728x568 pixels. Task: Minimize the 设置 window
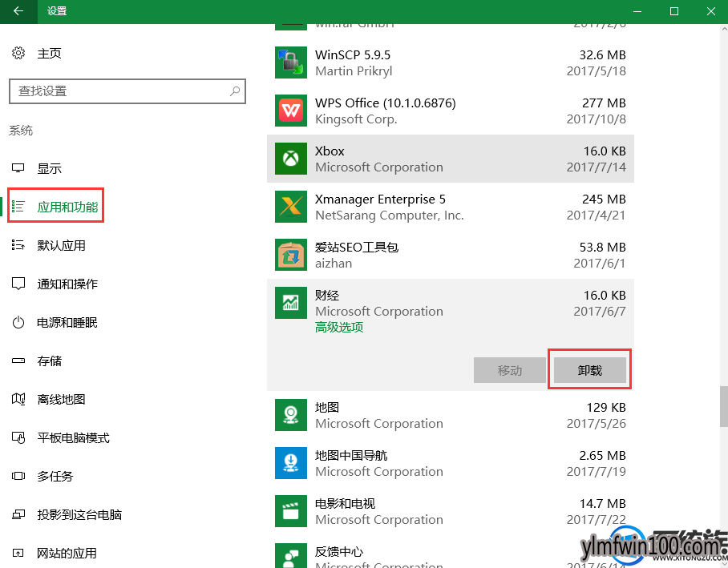(637, 11)
